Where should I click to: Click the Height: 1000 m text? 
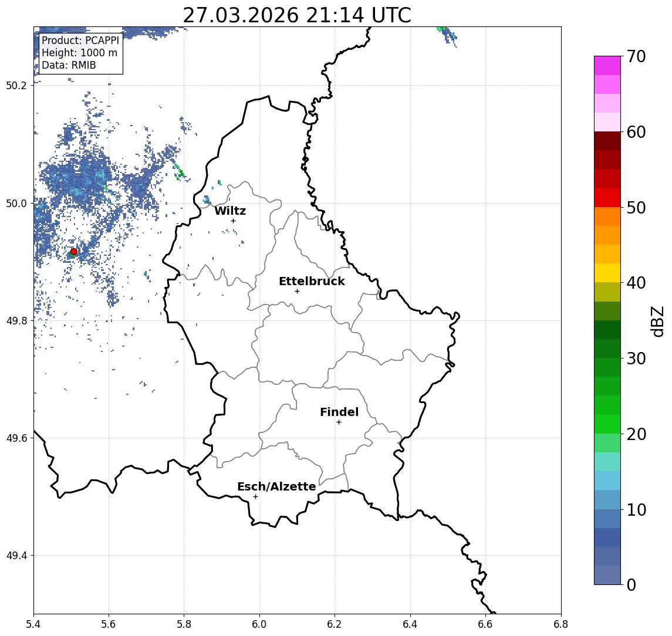(x=79, y=53)
